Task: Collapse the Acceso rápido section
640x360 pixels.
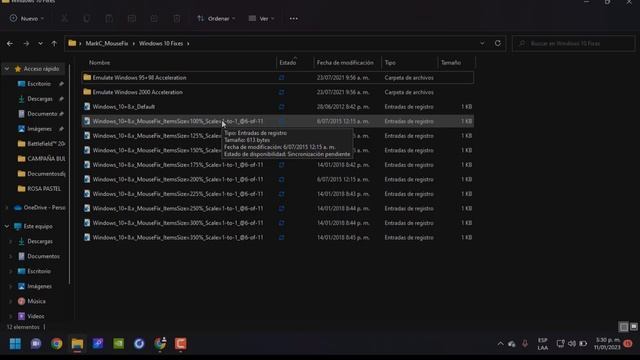Action: pyautogui.click(x=7, y=69)
